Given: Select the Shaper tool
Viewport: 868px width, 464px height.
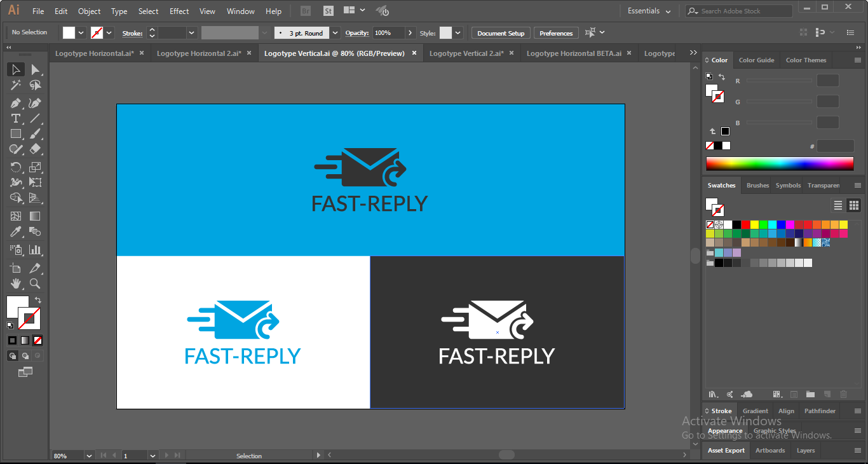Looking at the screenshot, I should (16, 149).
